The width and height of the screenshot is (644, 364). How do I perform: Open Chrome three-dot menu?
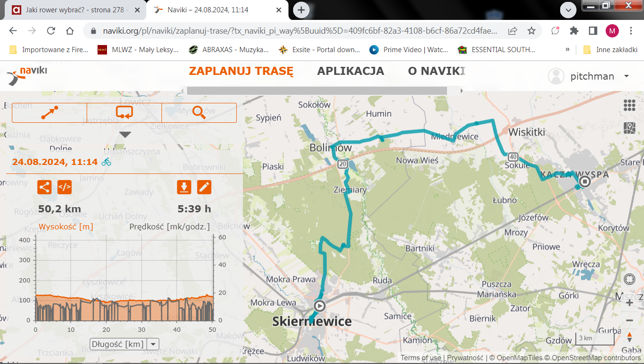631,31
